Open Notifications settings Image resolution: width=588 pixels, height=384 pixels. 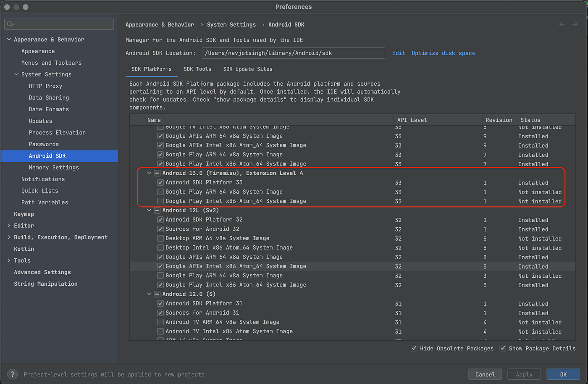(x=43, y=179)
